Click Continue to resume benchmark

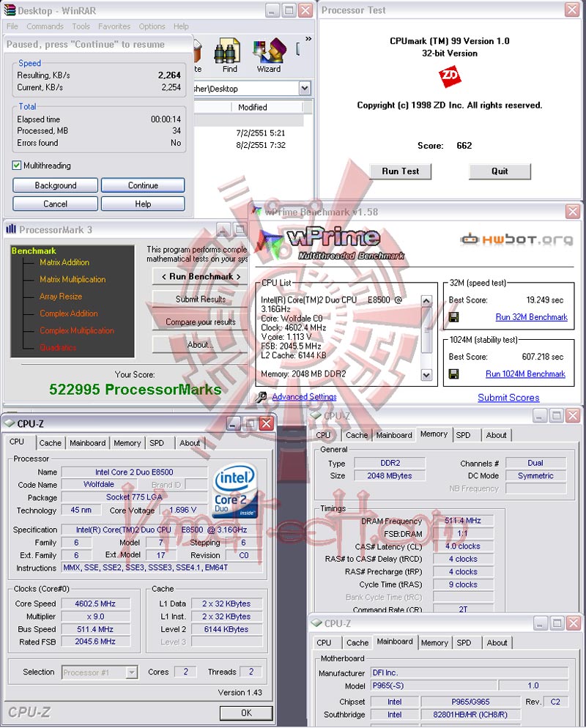click(x=143, y=185)
